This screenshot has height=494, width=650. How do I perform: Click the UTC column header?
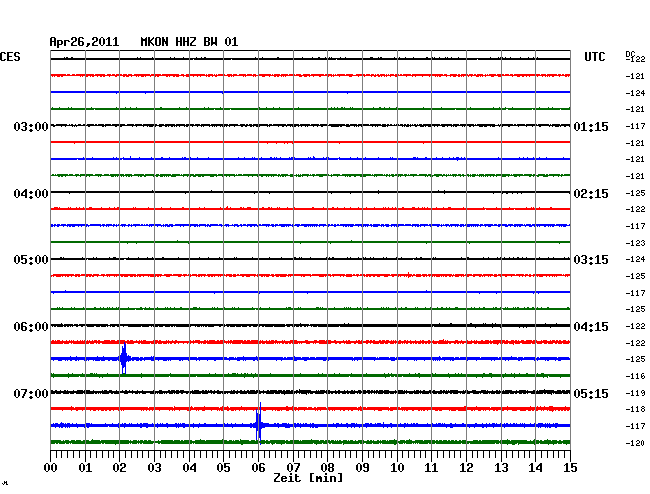click(x=594, y=57)
